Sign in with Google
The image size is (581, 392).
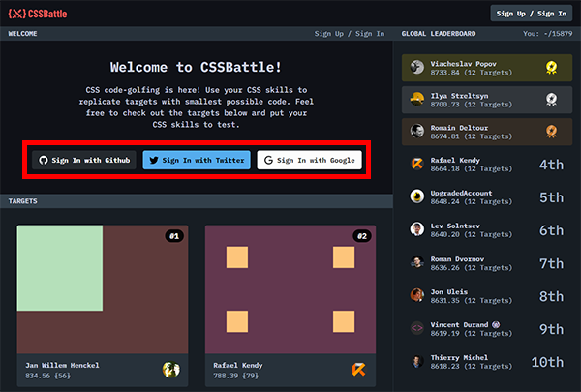[x=310, y=160]
